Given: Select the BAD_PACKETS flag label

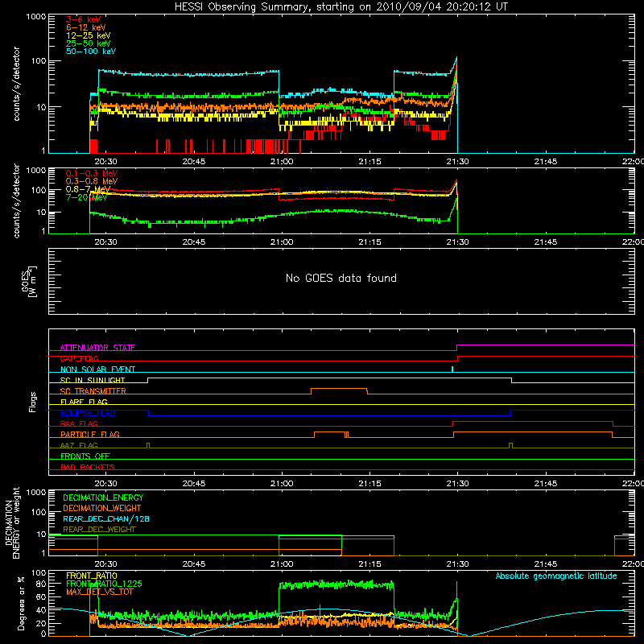Looking at the screenshot, I should click(x=88, y=467).
